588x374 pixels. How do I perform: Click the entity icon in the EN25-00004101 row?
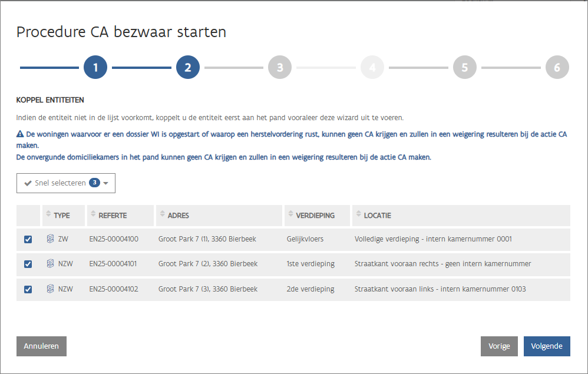click(x=50, y=264)
